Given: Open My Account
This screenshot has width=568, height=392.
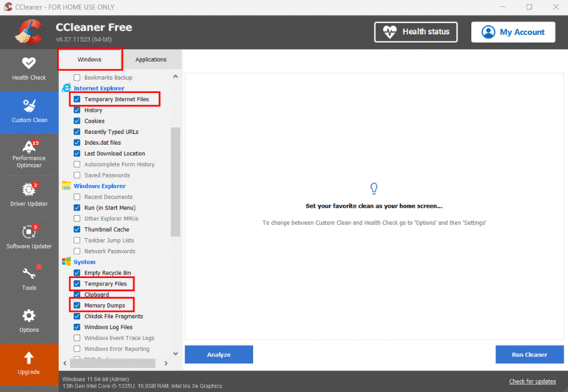Looking at the screenshot, I should click(513, 32).
